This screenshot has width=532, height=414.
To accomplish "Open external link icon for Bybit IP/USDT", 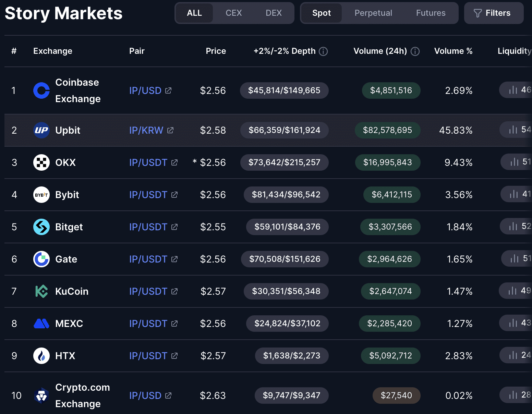I will (x=174, y=195).
